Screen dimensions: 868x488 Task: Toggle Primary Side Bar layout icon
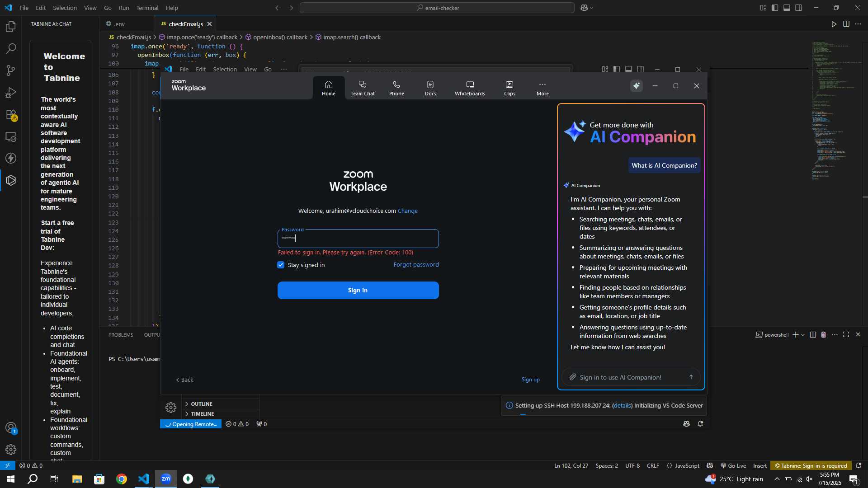[775, 8]
